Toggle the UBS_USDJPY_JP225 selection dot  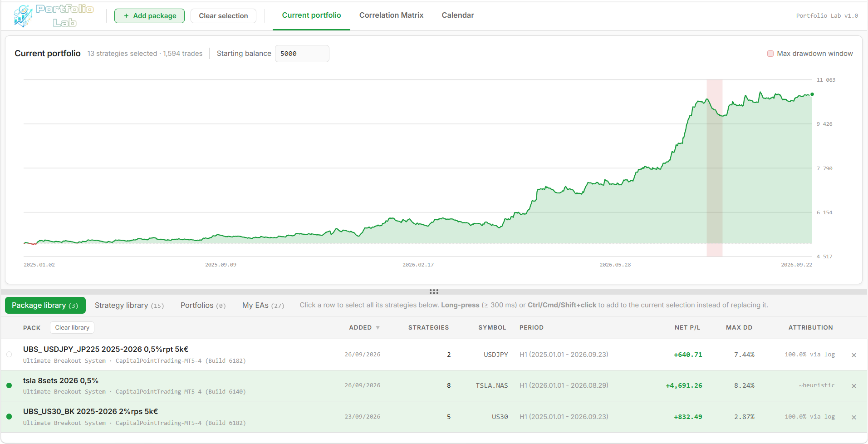click(9, 355)
